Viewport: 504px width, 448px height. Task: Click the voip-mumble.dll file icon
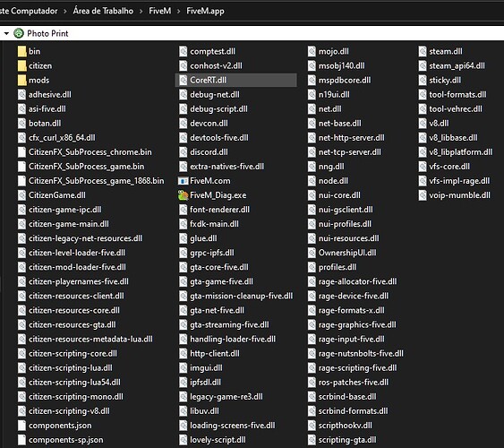click(423, 195)
